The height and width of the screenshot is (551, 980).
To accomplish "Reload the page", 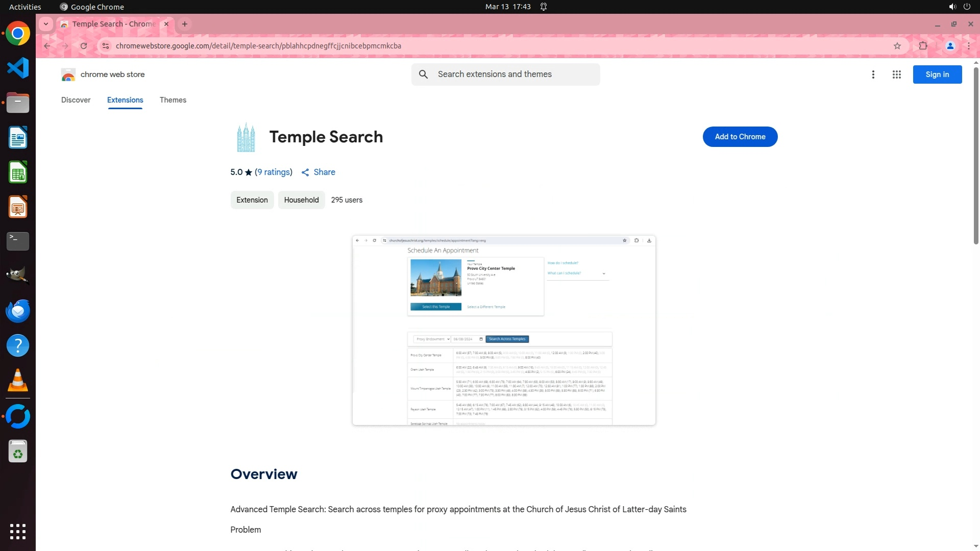I will 84,46.
